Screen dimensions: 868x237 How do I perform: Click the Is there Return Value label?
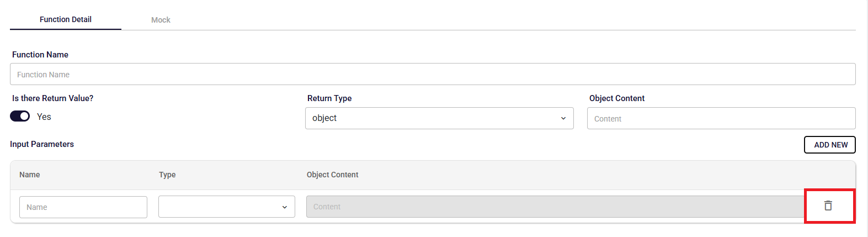pyautogui.click(x=53, y=98)
